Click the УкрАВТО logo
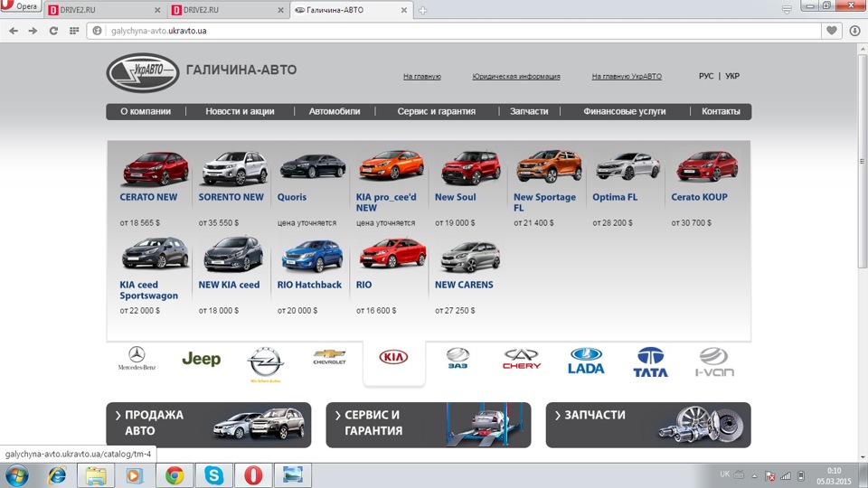This screenshot has height=488, width=868. click(143, 72)
